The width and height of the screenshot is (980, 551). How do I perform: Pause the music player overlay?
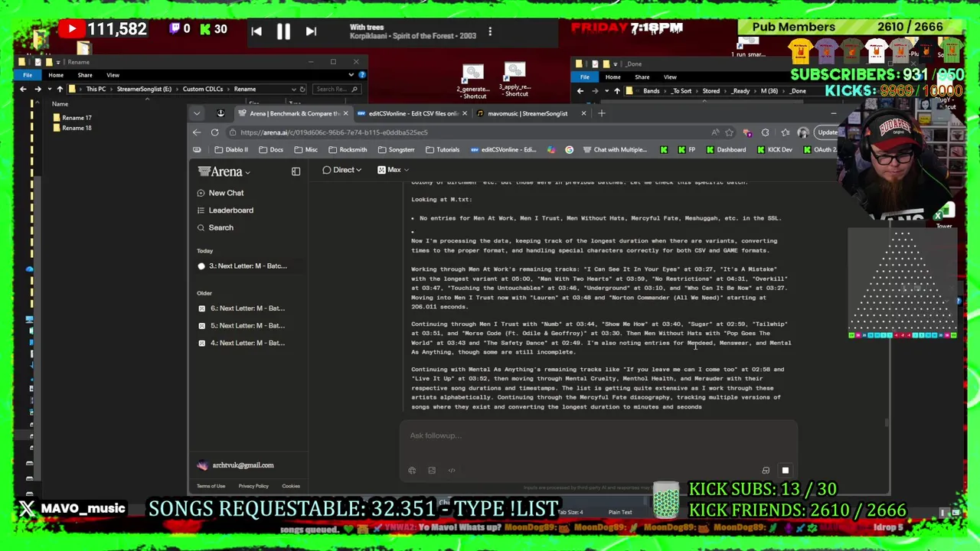283,31
